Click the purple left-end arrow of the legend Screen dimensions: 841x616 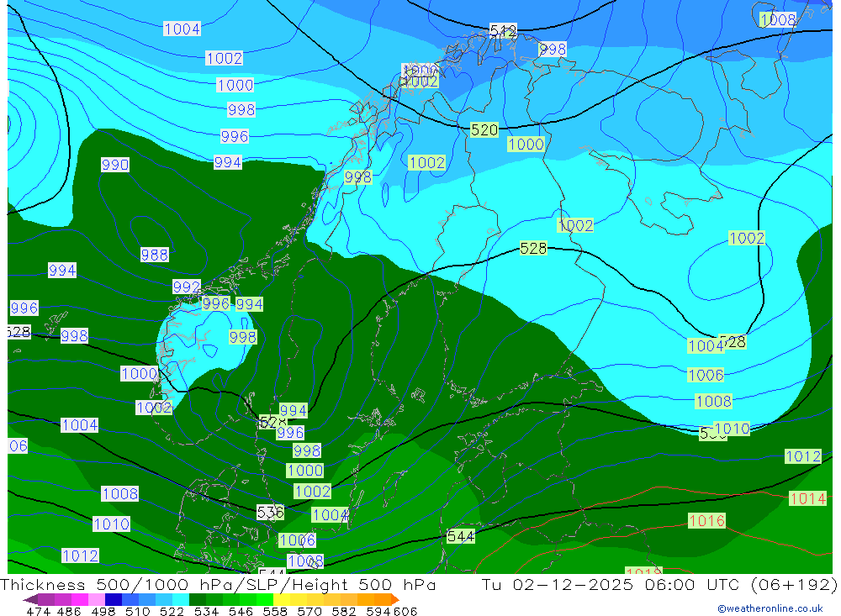click(29, 599)
